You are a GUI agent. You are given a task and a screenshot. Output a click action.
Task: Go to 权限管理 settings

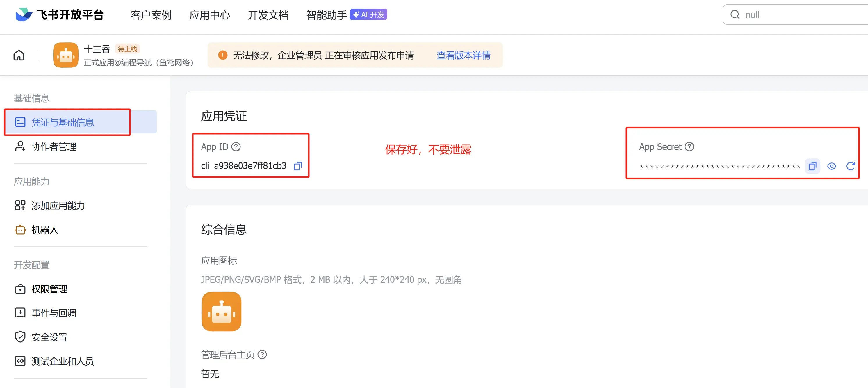pos(49,289)
